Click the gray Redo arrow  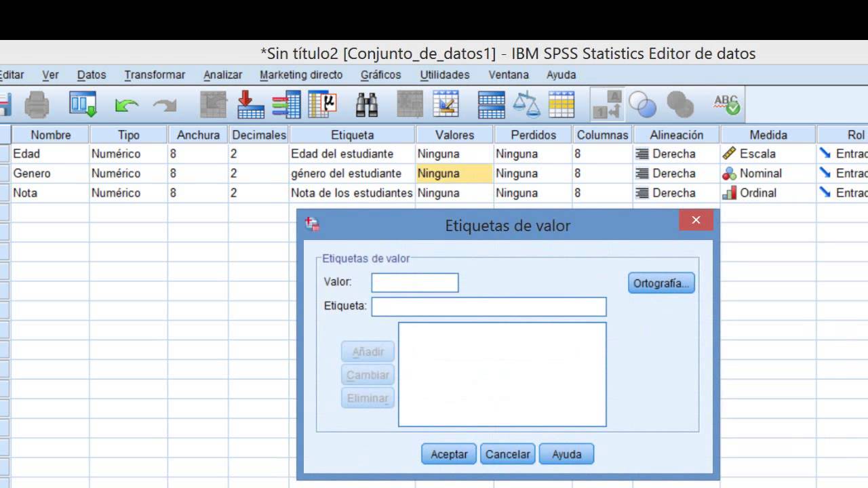tap(164, 105)
